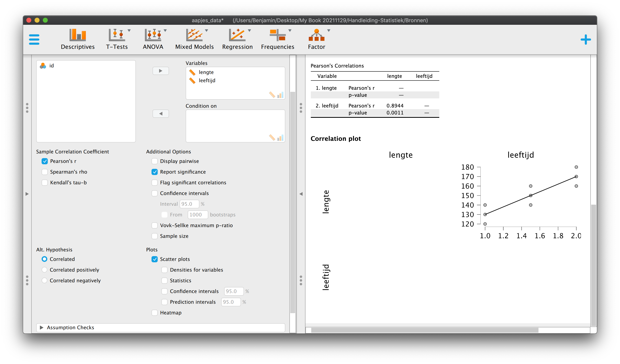Enable Confidence intervals under Plots

click(x=164, y=291)
